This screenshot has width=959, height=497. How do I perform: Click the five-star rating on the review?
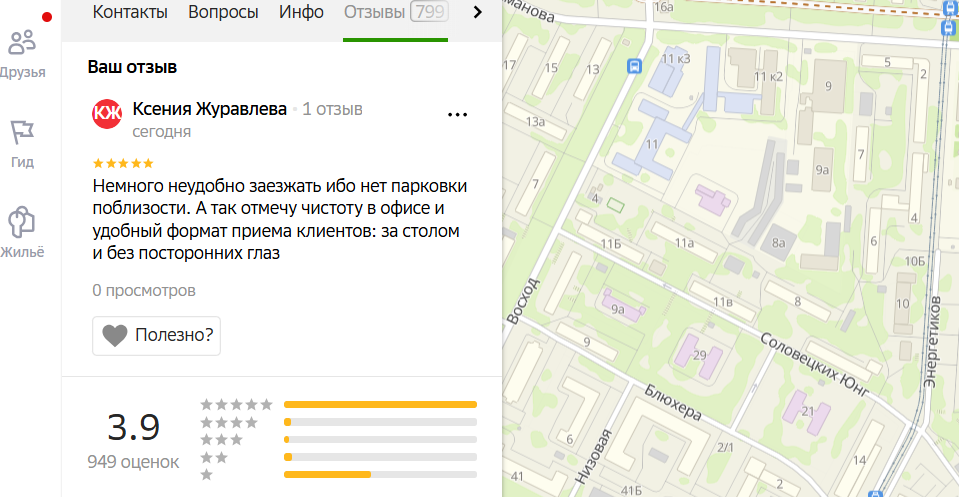point(123,163)
